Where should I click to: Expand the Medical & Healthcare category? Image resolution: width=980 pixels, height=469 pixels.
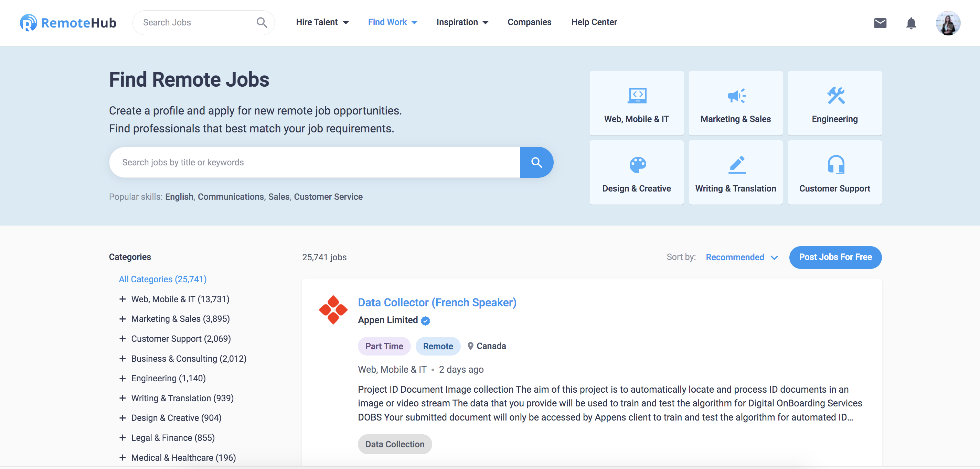(122, 458)
